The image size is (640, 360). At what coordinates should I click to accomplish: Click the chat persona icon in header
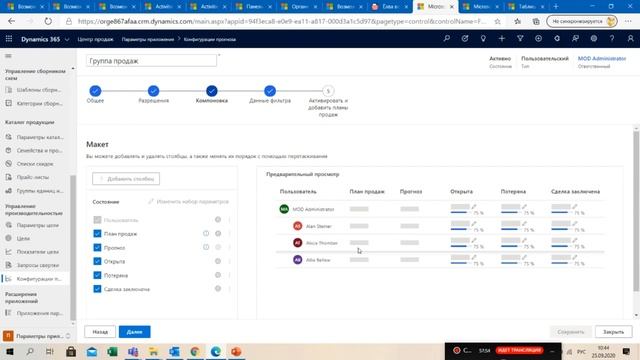pos(575,38)
